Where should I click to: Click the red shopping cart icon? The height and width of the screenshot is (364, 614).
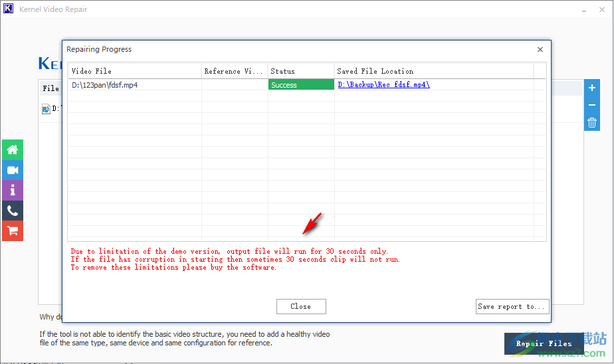pos(12,230)
